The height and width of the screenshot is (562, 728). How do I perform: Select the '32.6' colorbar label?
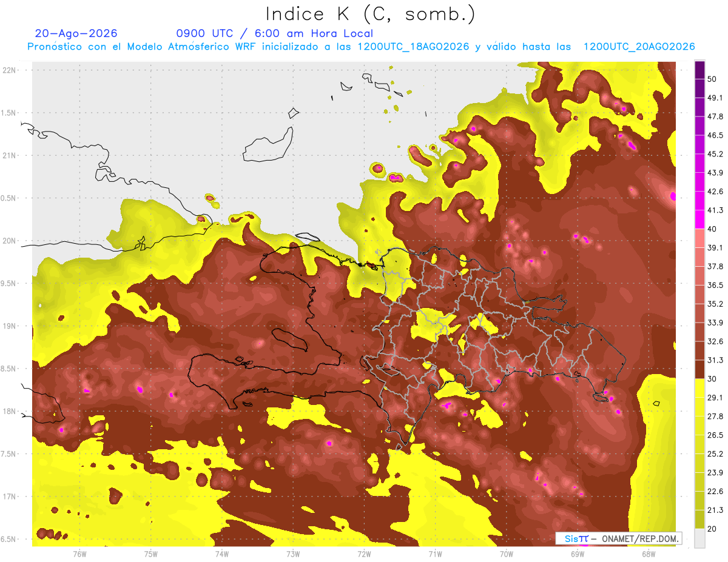click(x=715, y=341)
